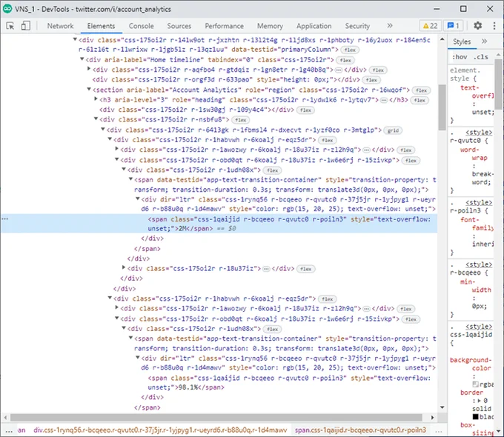Viewport: 504px width, 437px height.
Task: Toggle the :hov element state button
Action: (460, 57)
